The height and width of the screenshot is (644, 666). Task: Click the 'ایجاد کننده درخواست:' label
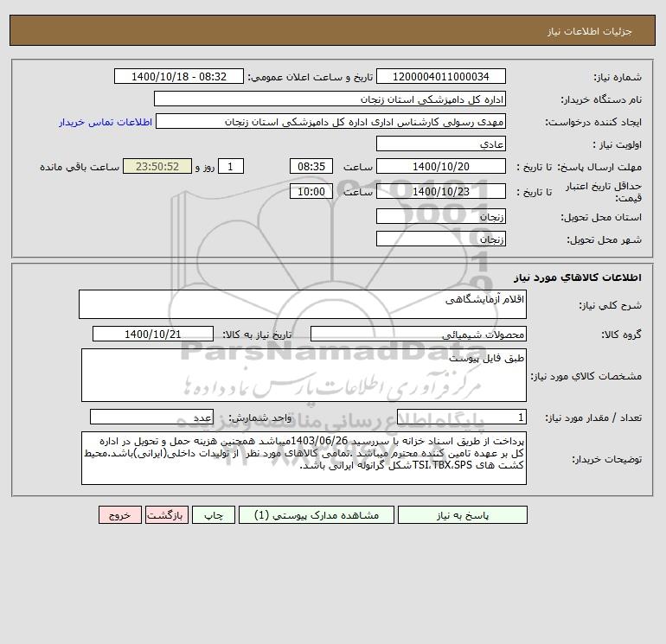(x=593, y=122)
